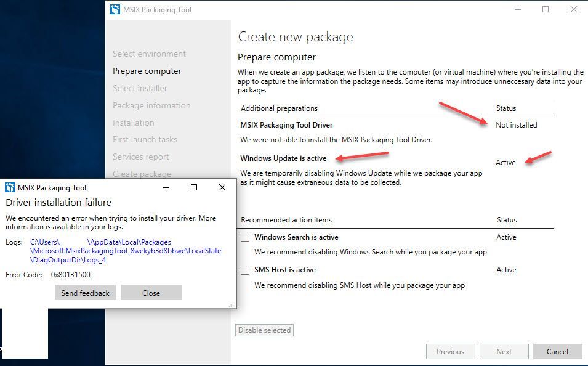
Task: Click the Active status for Windows Update
Action: [x=505, y=163]
